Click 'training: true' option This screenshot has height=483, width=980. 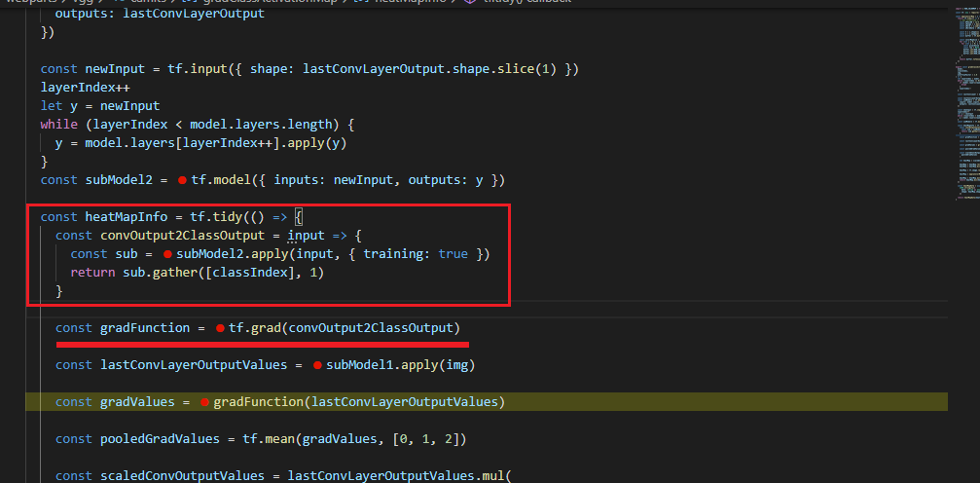tap(416, 254)
